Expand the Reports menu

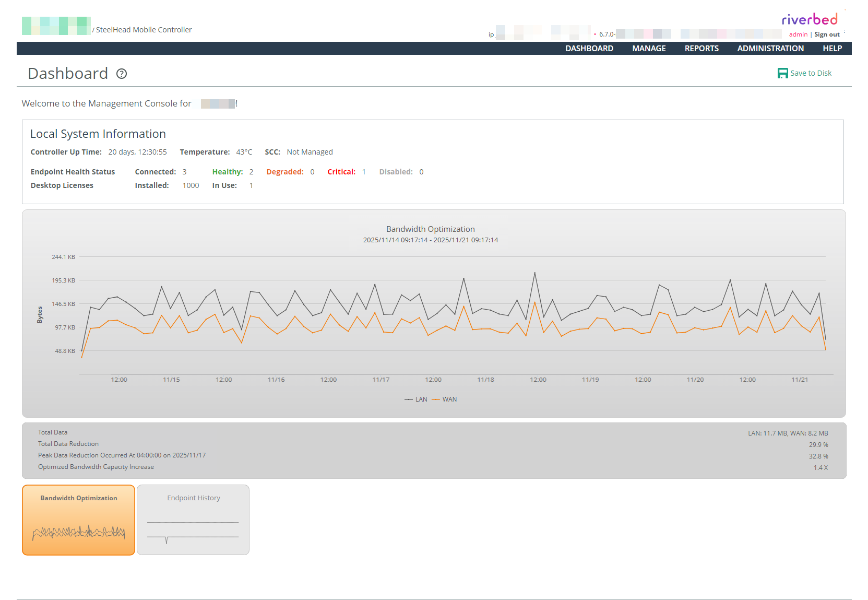701,49
